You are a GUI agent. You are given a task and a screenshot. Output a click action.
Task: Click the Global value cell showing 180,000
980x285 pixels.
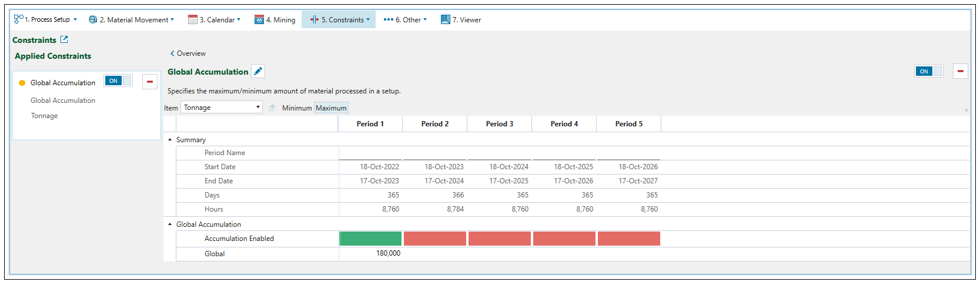(x=370, y=253)
